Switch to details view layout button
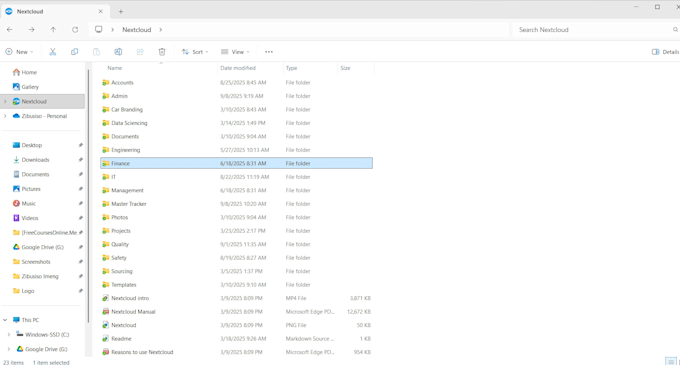The image size is (680, 365). point(671,361)
